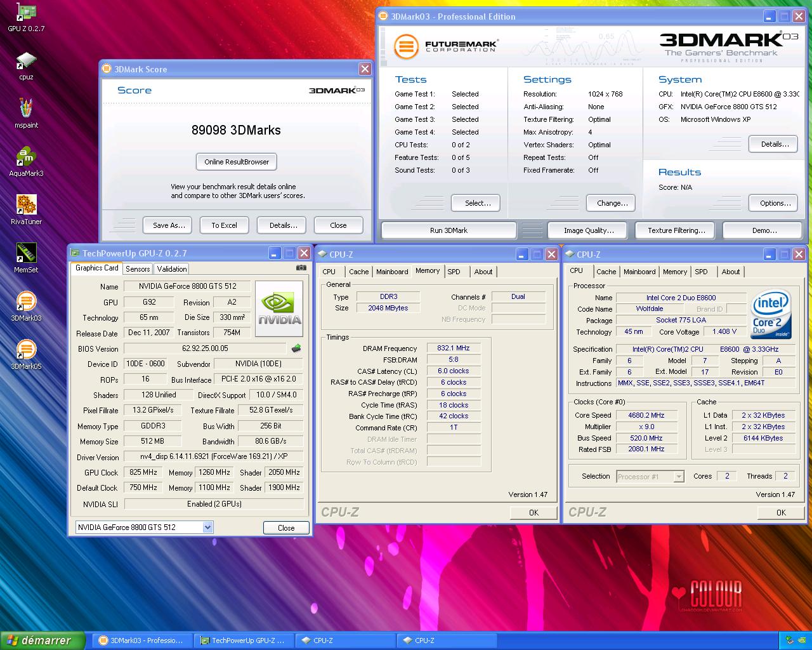This screenshot has height=650, width=812.
Task: Click the GPU Clock 825 MHz field
Action: [x=143, y=473]
